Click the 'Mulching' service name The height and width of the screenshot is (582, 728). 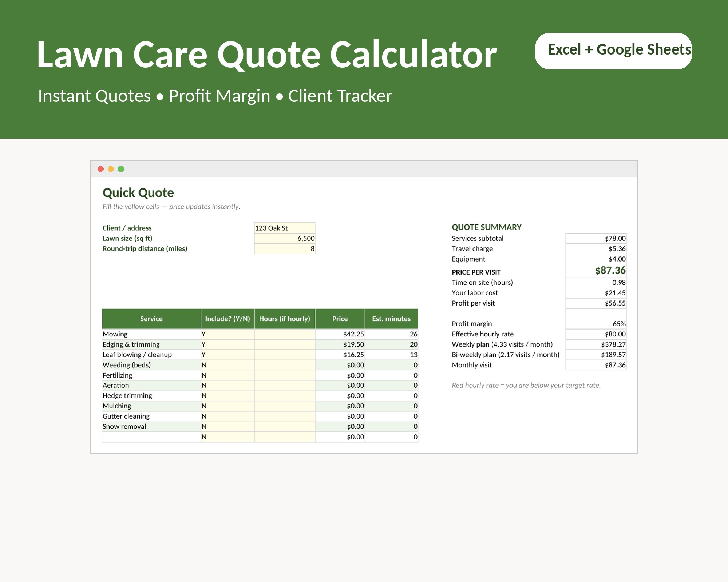(117, 406)
